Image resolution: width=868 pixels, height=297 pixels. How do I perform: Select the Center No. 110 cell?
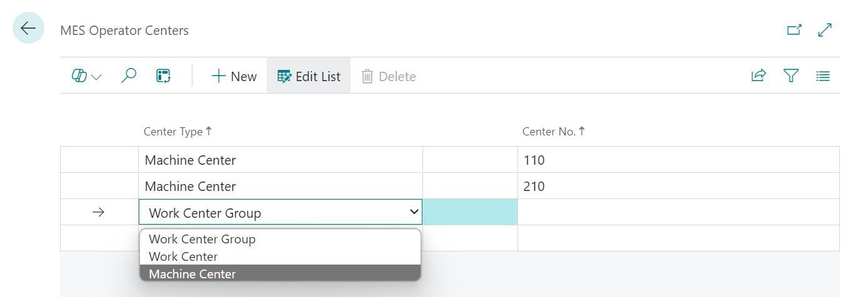coord(678,160)
